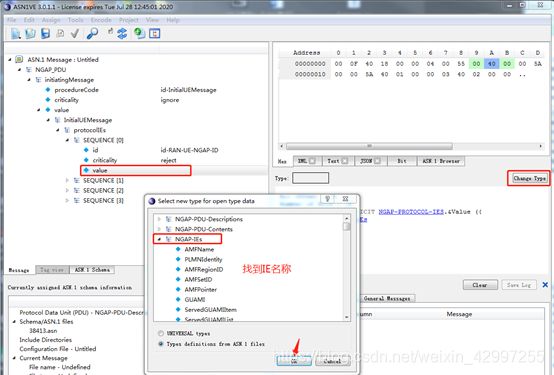Click the Save Log button
Screen dimensions: 554x375
[x=519, y=285]
